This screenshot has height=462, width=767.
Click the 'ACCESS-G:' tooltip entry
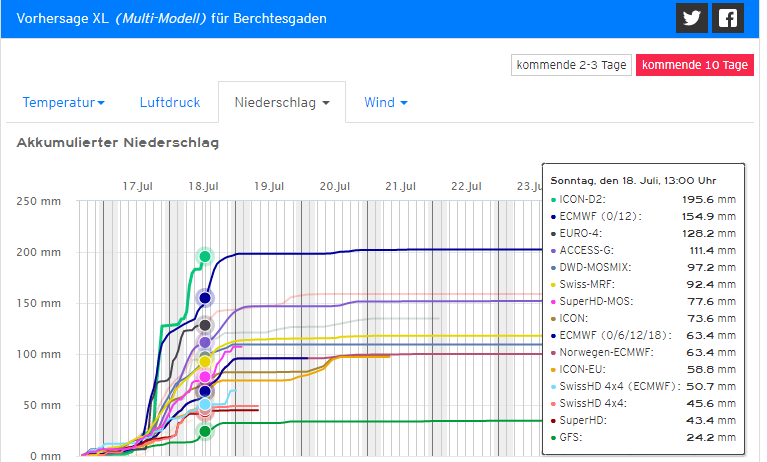pyautogui.click(x=587, y=251)
